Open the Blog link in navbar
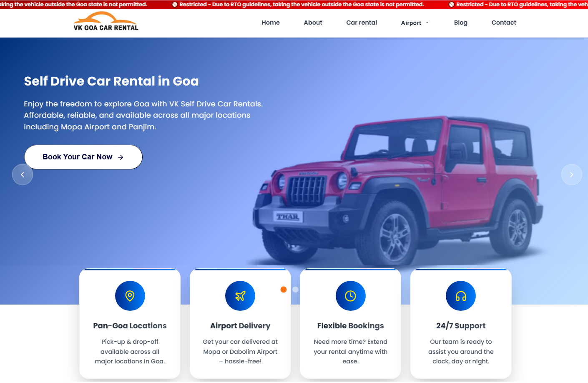 coord(460,23)
